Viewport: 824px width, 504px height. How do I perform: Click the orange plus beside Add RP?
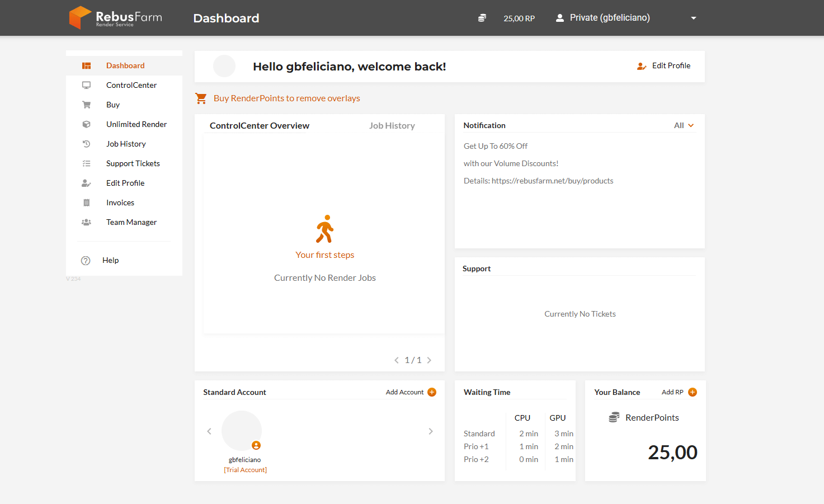point(693,392)
